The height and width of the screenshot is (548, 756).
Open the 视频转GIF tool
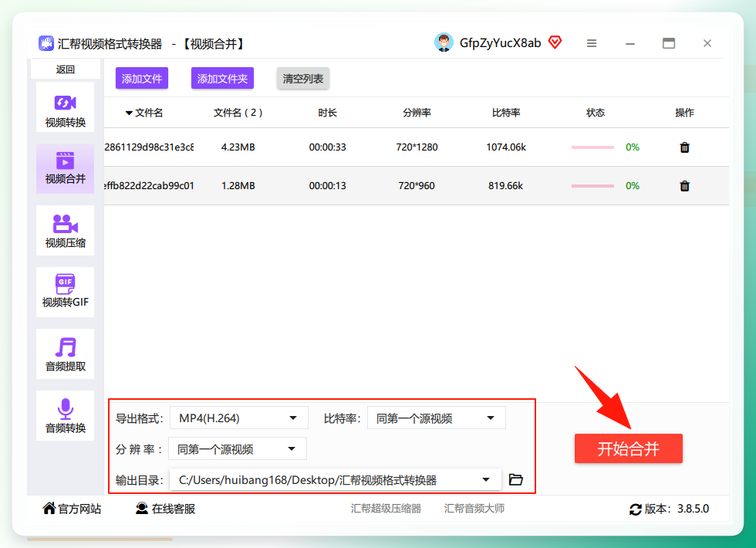[65, 293]
